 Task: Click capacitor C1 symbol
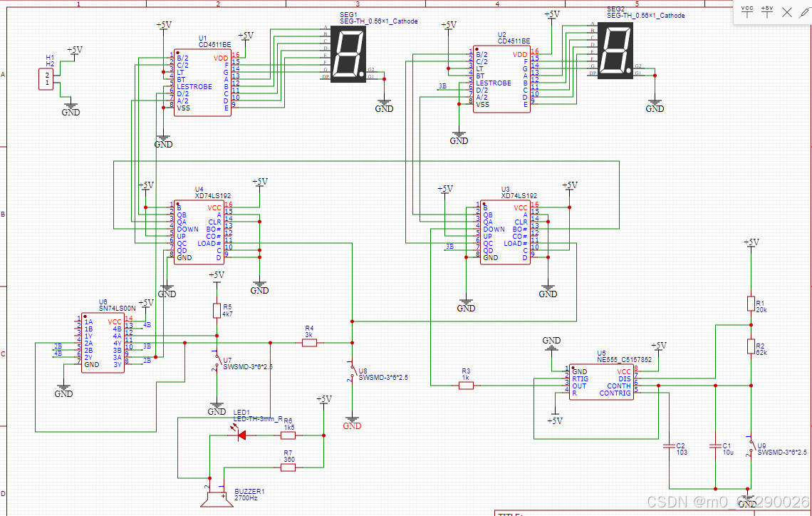(x=715, y=446)
